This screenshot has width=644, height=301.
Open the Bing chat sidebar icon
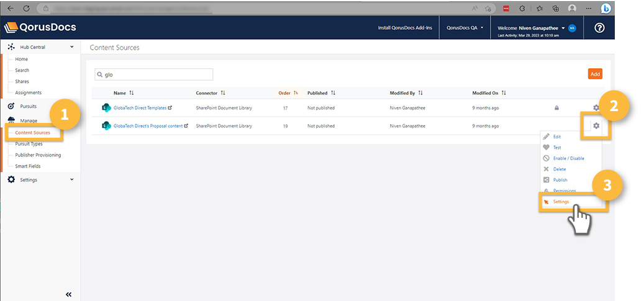coord(605,8)
